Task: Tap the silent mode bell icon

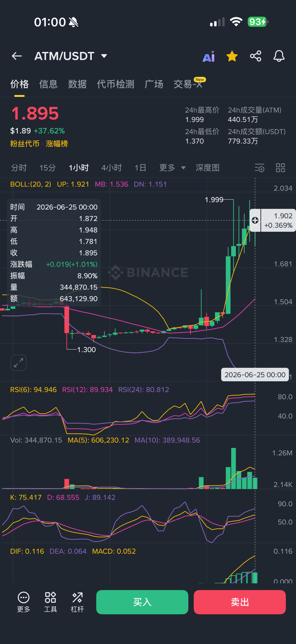Action: 74,22
